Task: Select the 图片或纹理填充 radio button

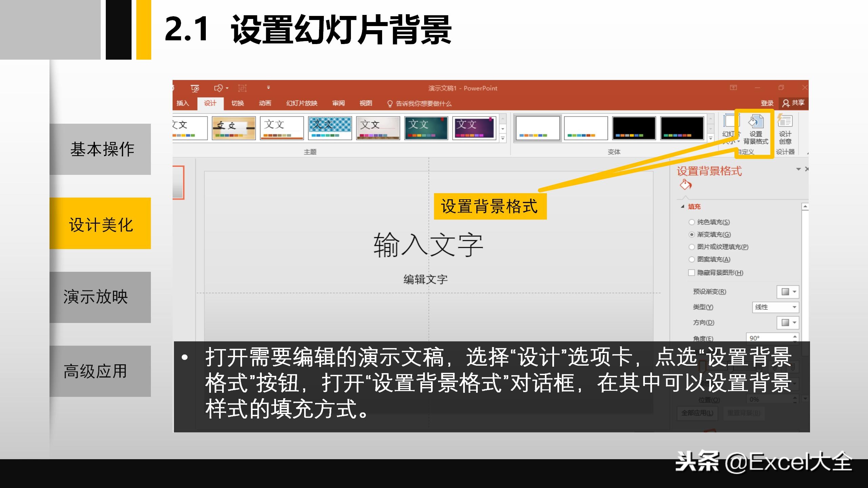Action: pos(692,247)
